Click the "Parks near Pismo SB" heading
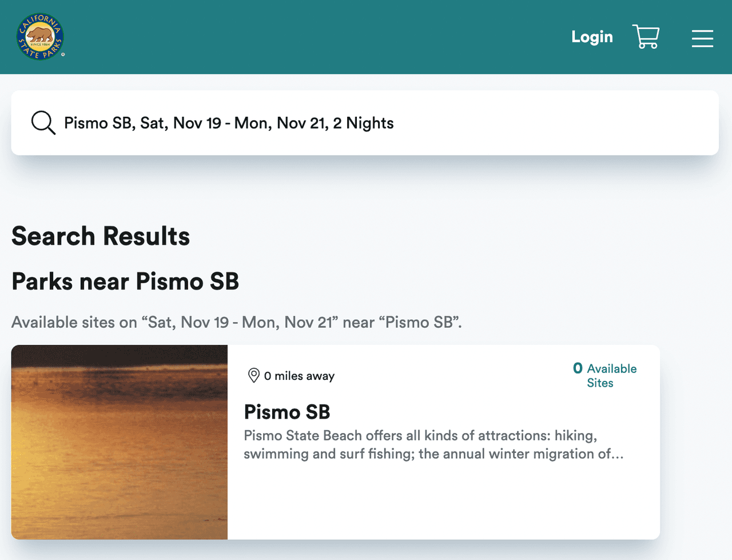This screenshot has width=732, height=560. click(x=125, y=281)
